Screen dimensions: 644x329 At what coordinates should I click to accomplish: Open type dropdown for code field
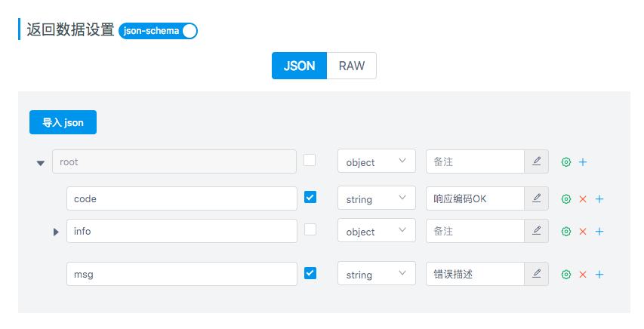[x=376, y=198]
